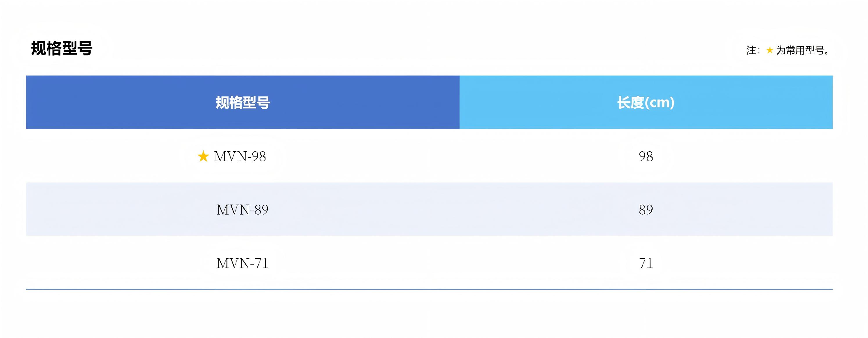Click the star icon in the note legend

[769, 50]
